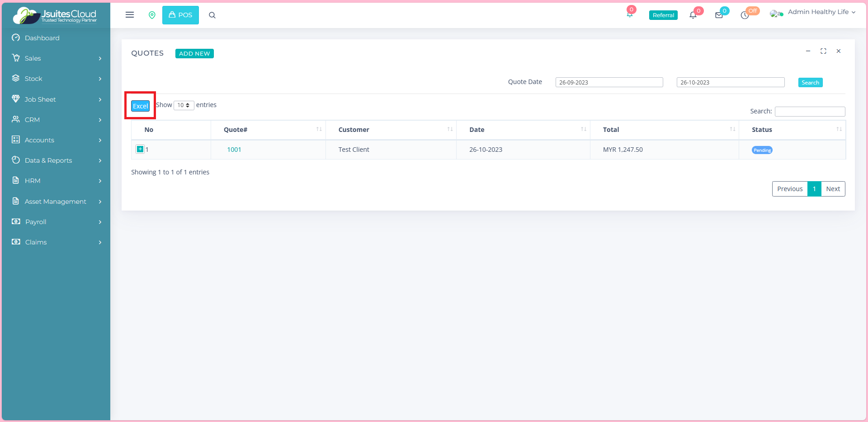
Task: Click the clock icon with Off badge
Action: 745,15
